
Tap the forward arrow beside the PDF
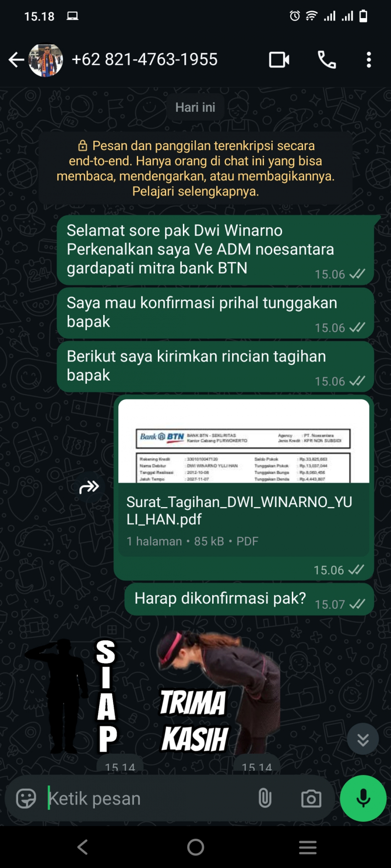[89, 487]
